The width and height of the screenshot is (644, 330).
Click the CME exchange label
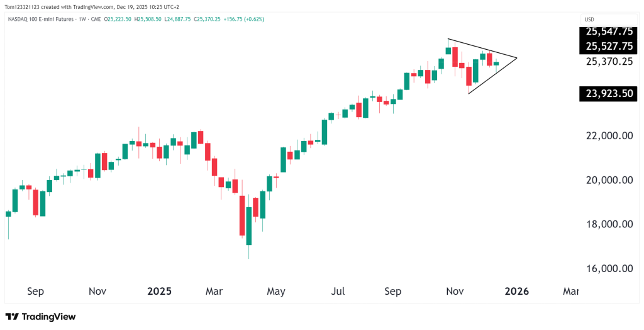click(97, 19)
